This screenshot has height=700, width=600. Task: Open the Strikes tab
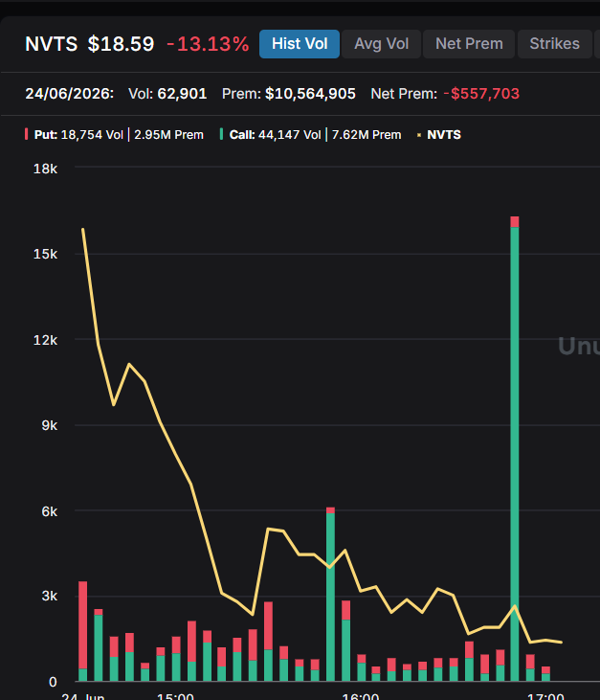click(554, 44)
